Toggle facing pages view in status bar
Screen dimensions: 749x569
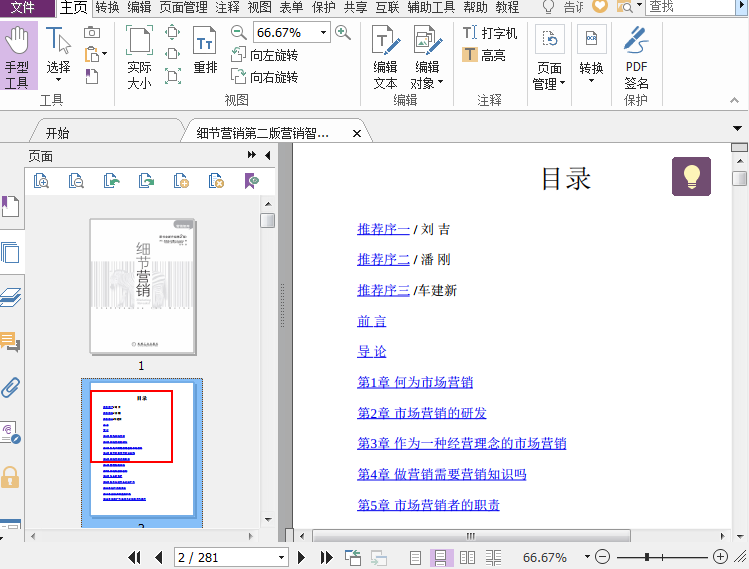467,557
